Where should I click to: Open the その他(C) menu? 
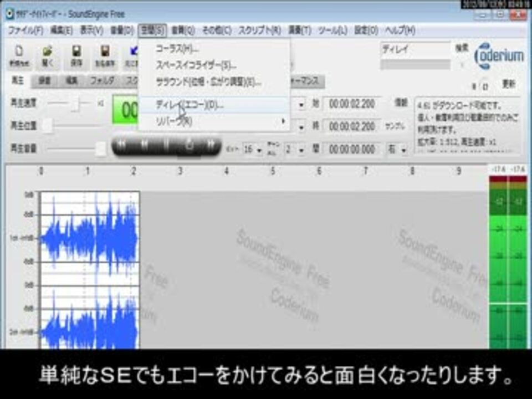[x=217, y=30]
